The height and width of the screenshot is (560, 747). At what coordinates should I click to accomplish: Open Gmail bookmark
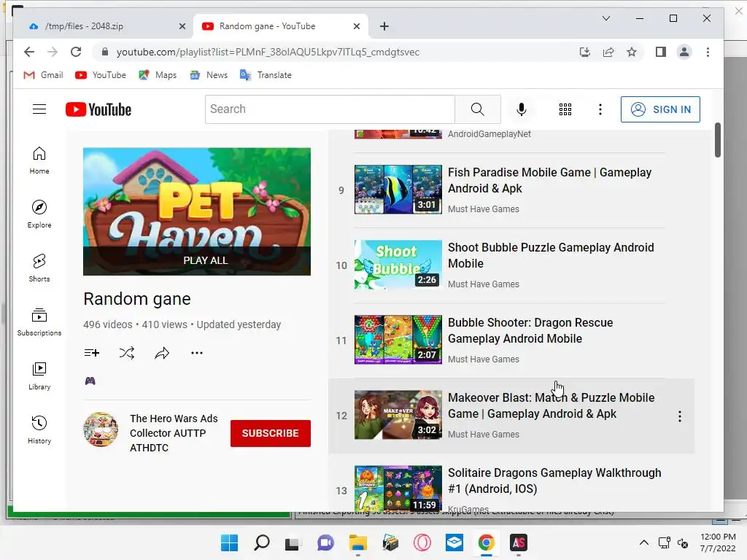click(43, 75)
